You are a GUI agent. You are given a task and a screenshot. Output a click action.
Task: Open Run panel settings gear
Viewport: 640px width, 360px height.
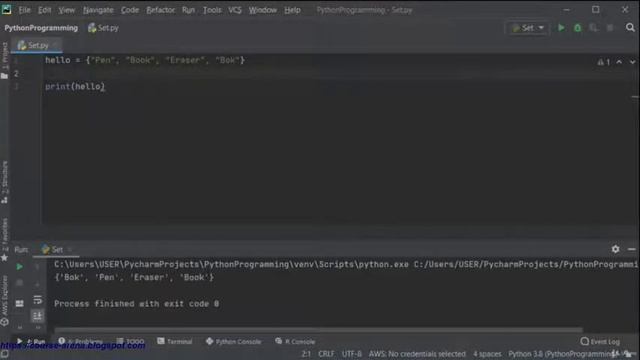(x=615, y=249)
